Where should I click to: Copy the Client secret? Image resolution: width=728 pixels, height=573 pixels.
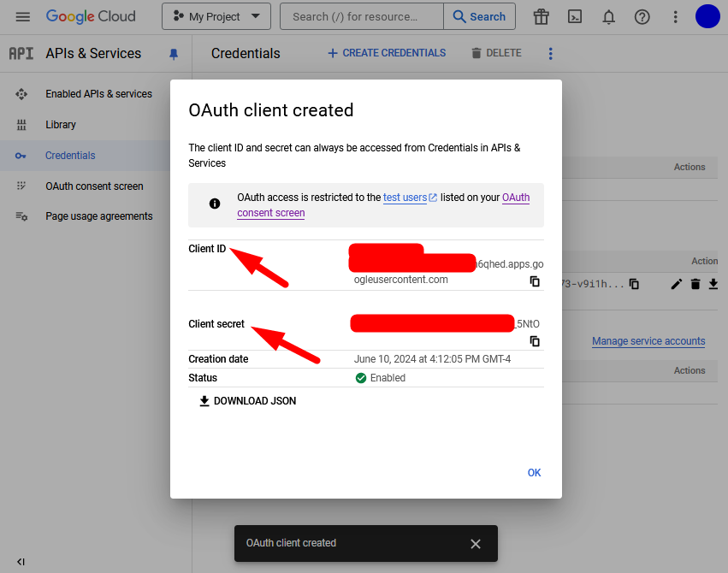click(535, 341)
